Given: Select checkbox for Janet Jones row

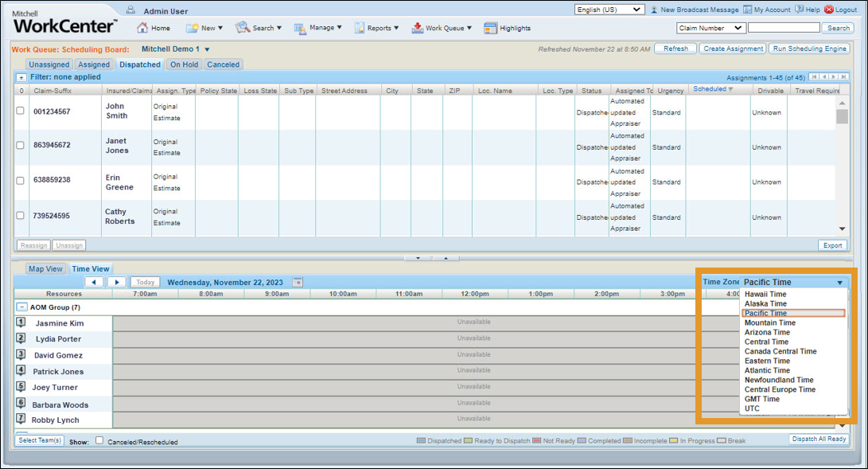Looking at the screenshot, I should coord(21,146).
